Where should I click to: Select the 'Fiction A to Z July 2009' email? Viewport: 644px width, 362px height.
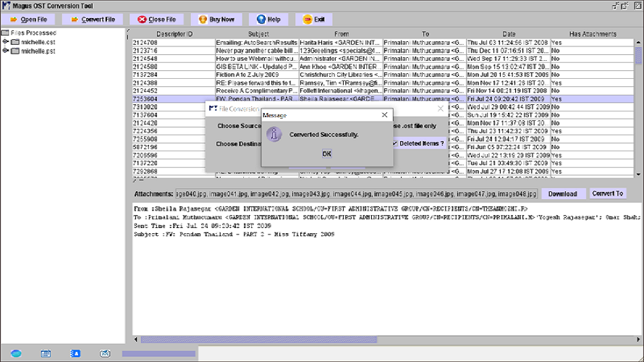pos(383,75)
